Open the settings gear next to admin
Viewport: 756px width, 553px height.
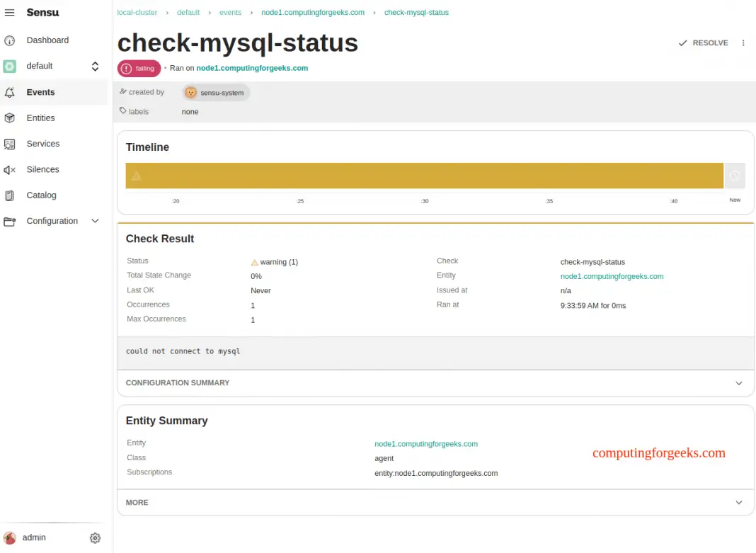(95, 537)
